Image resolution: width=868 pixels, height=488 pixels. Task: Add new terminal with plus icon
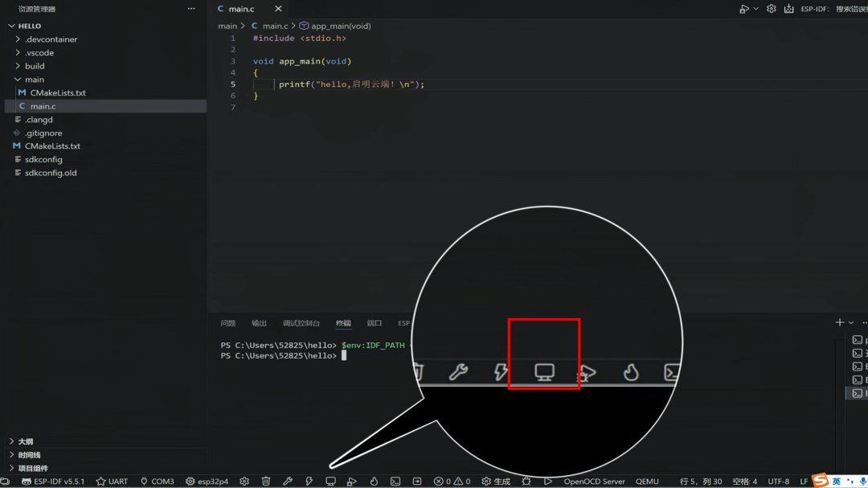tap(840, 322)
